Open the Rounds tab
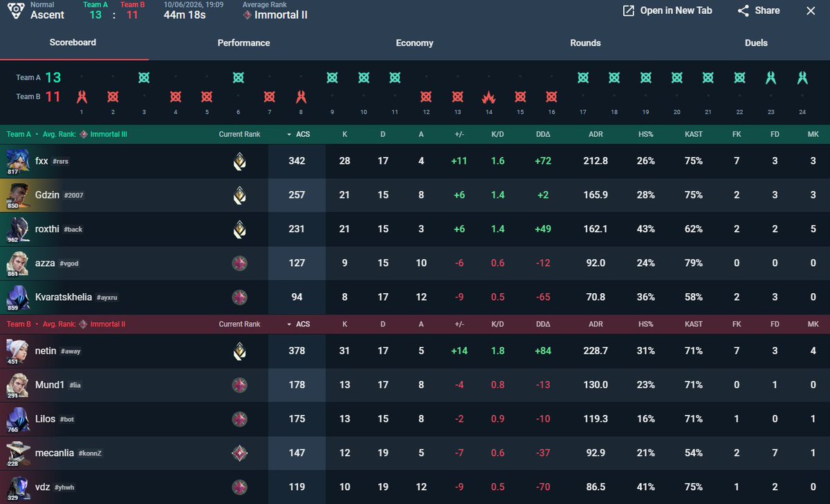Viewport: 830px width, 504px height. [585, 43]
